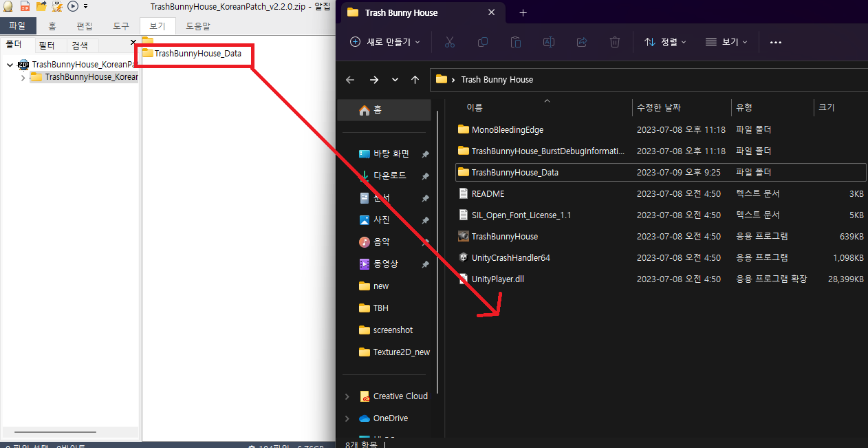Screen dimensions: 868x448
Task: Select the TrashBunnyHouse_BurstDebugInformation folder
Action: (x=660, y=151)
